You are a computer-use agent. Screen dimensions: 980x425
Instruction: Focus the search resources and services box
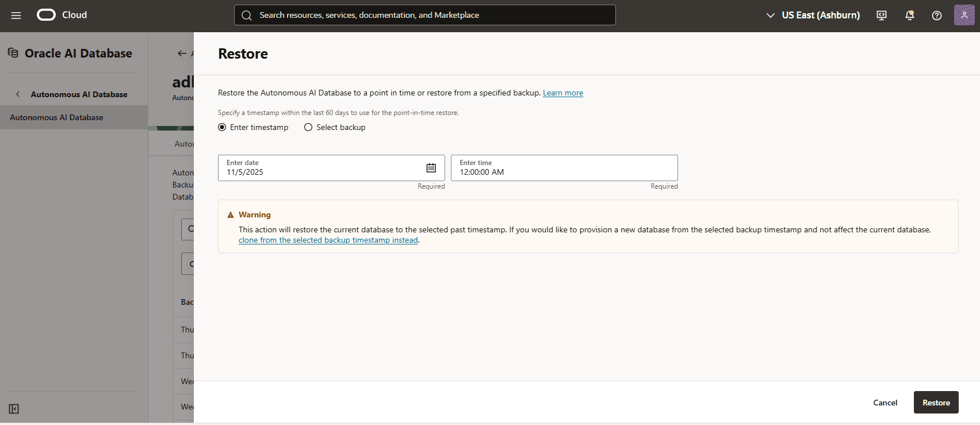coord(425,15)
